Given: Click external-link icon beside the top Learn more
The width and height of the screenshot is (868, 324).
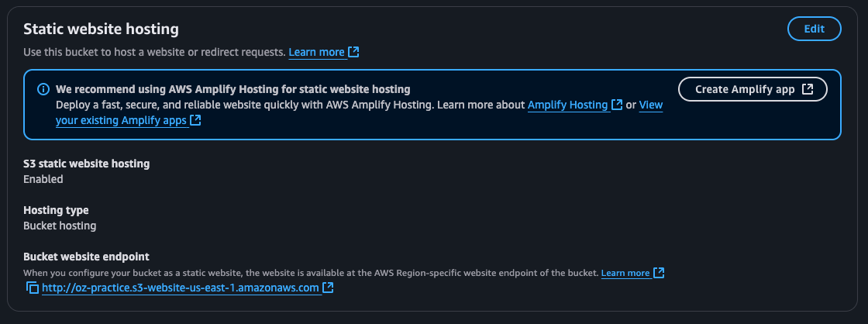Looking at the screenshot, I should point(353,52).
